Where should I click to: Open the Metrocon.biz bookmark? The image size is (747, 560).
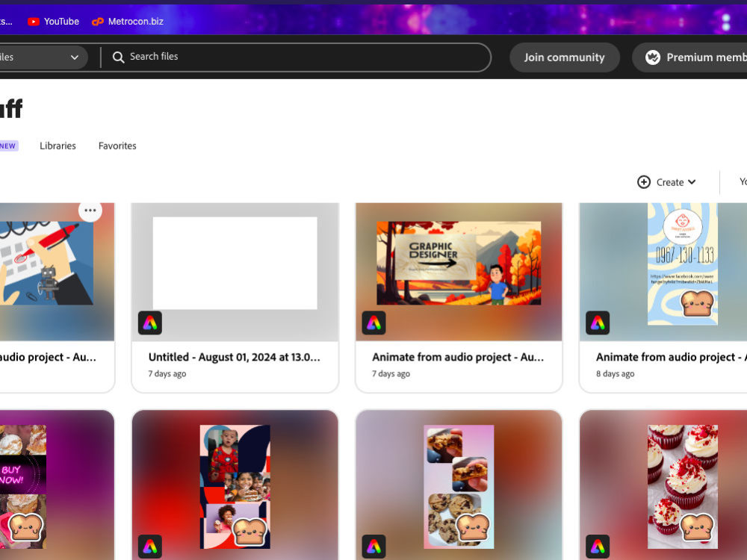coord(128,22)
